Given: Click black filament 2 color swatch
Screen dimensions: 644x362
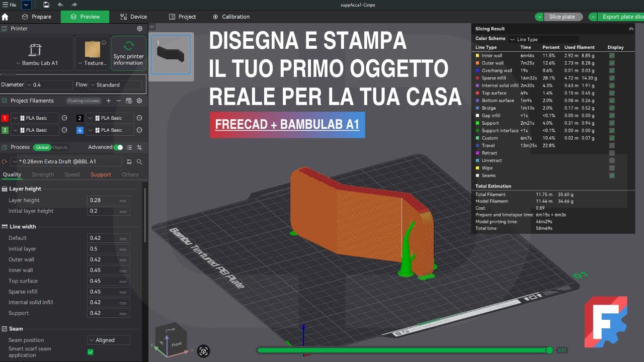Looking at the screenshot, I should (x=80, y=118).
